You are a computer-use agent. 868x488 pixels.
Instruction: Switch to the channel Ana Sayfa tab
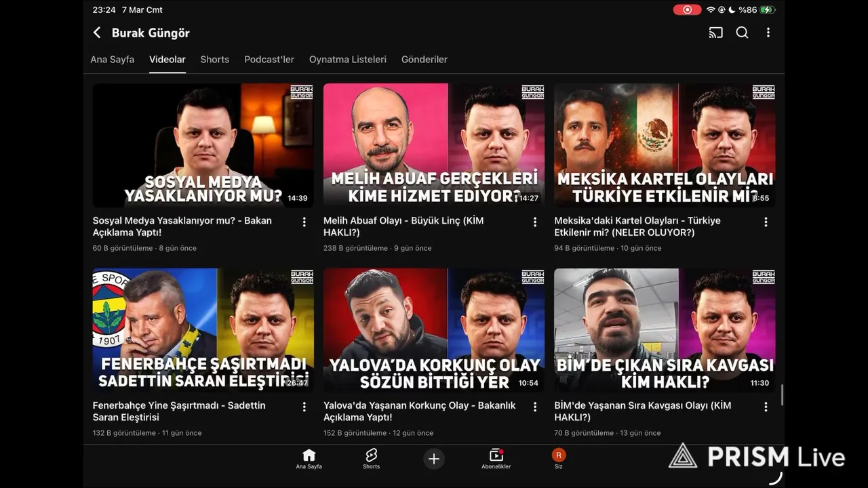113,60
